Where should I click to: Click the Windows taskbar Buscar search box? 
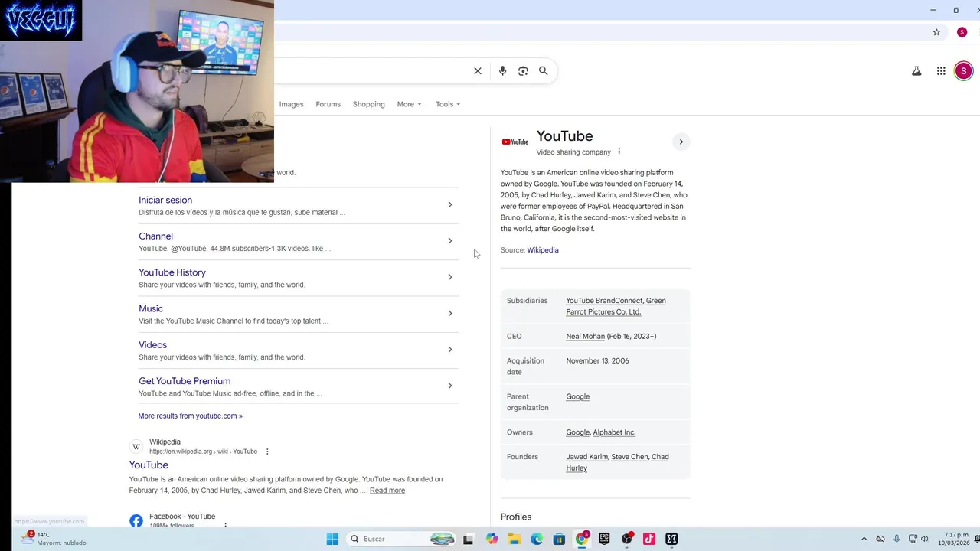tap(401, 539)
